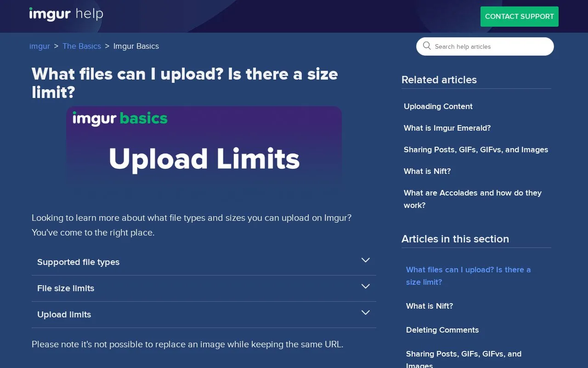The image size is (588, 368).
Task: Open What is Imgur Emerald? article
Action: pos(447,128)
